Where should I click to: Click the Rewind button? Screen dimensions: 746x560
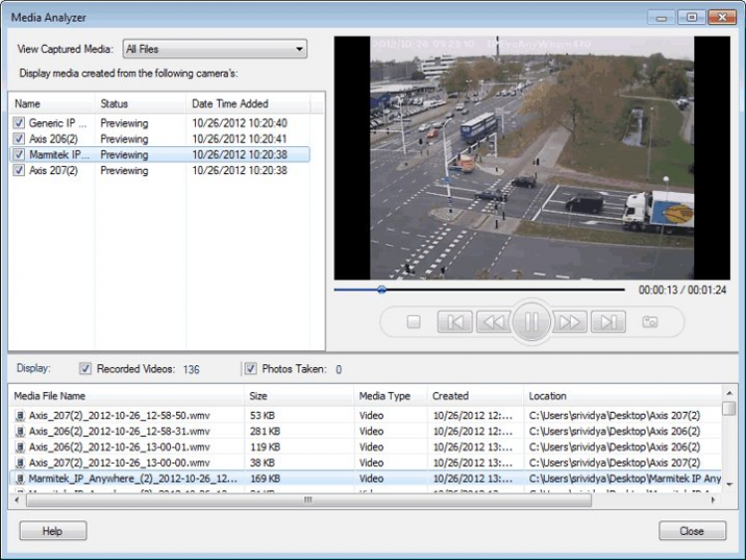(x=491, y=322)
